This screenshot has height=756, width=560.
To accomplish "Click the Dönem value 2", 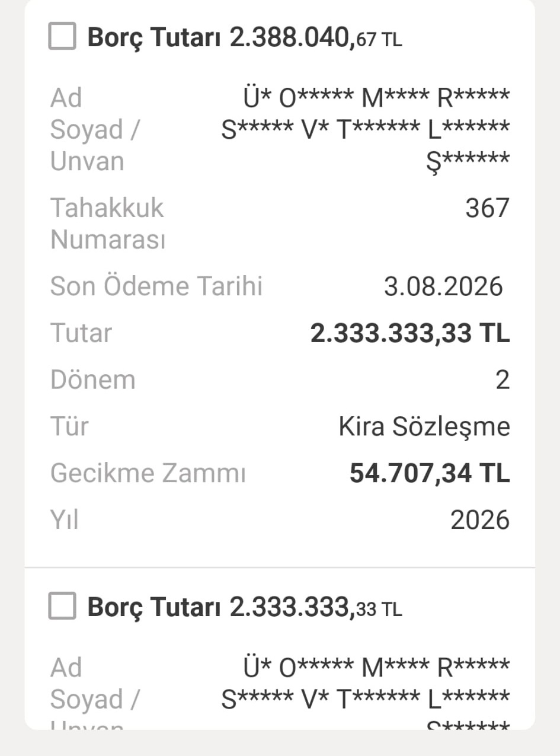I will click(x=503, y=380).
